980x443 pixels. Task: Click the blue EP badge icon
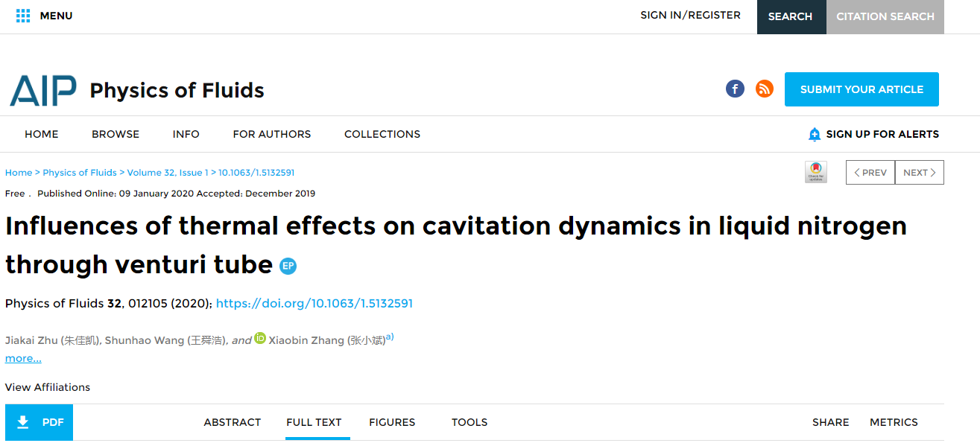(288, 266)
